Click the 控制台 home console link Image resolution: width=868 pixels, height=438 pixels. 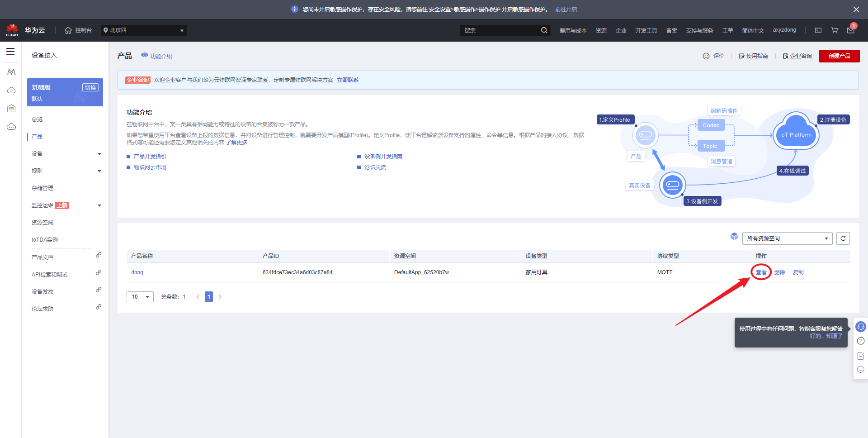[78, 30]
